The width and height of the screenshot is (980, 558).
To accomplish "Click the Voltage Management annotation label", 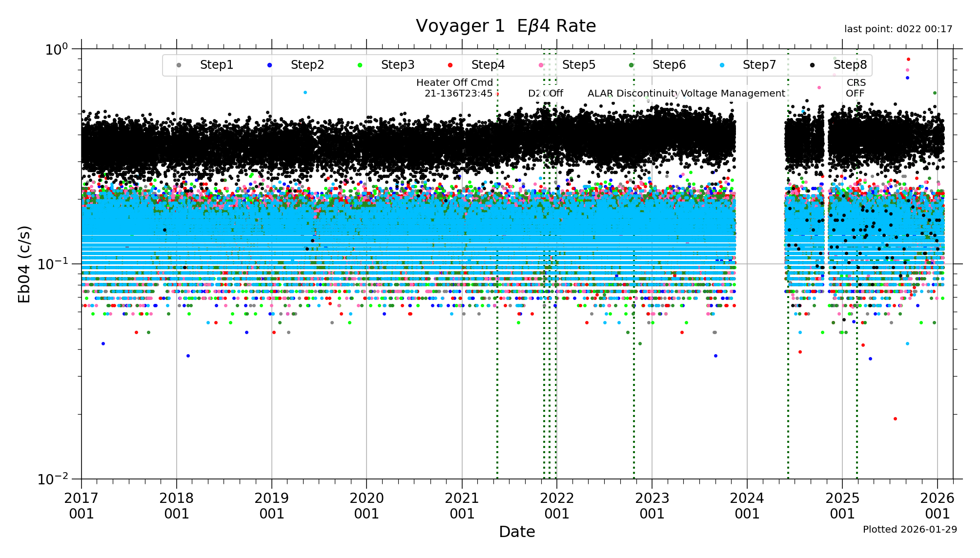I will (x=733, y=93).
